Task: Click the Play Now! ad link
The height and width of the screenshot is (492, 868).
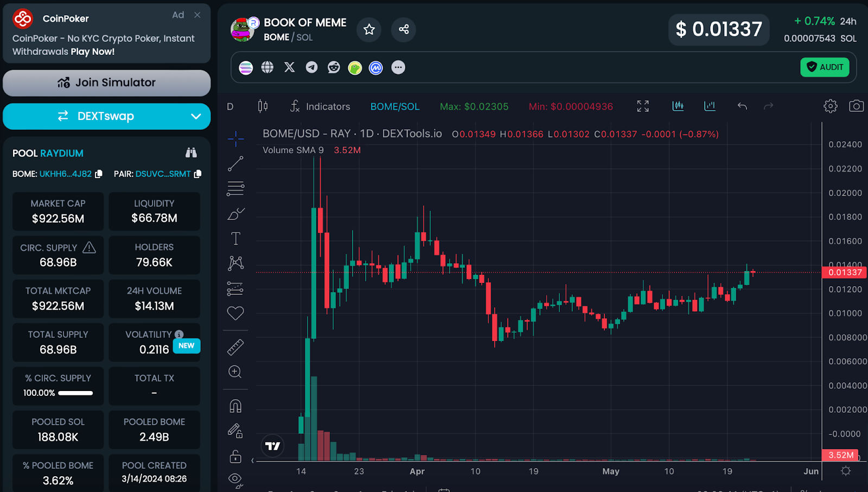Action: [93, 52]
